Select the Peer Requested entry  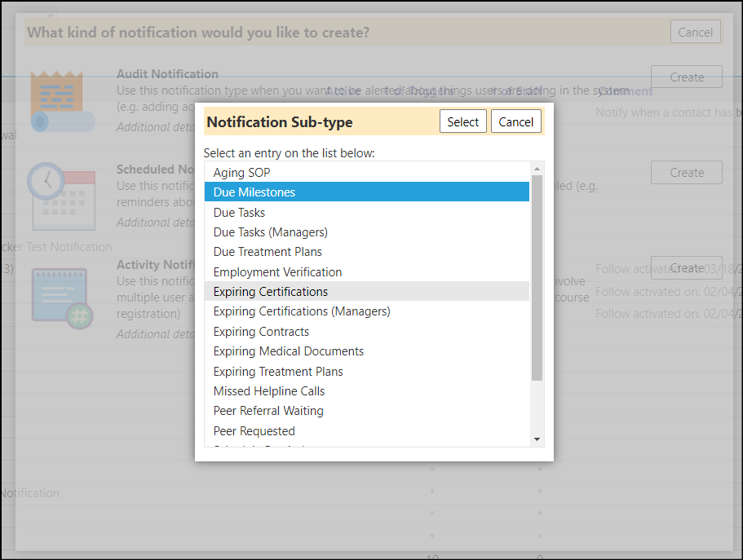367,431
